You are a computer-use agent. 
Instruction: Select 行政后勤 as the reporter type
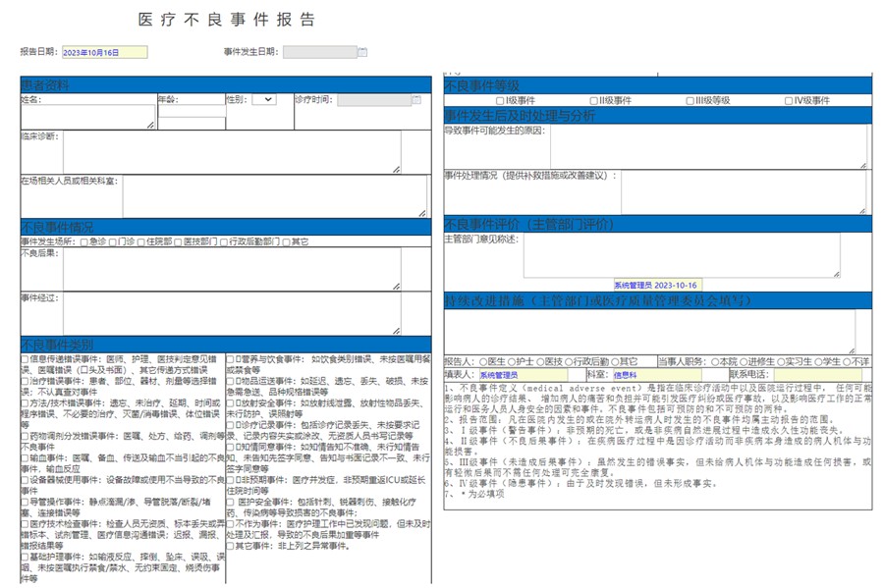click(x=569, y=362)
